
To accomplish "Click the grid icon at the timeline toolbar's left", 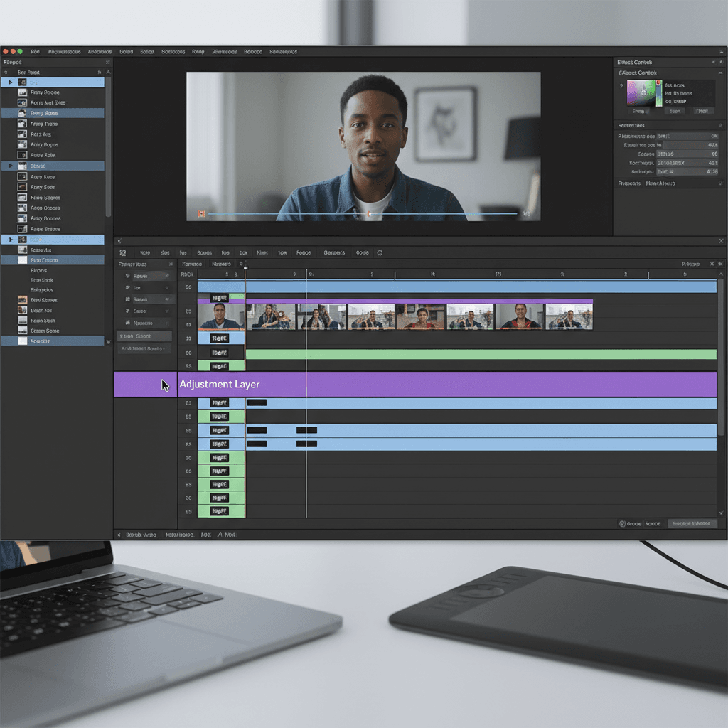I will point(122,252).
